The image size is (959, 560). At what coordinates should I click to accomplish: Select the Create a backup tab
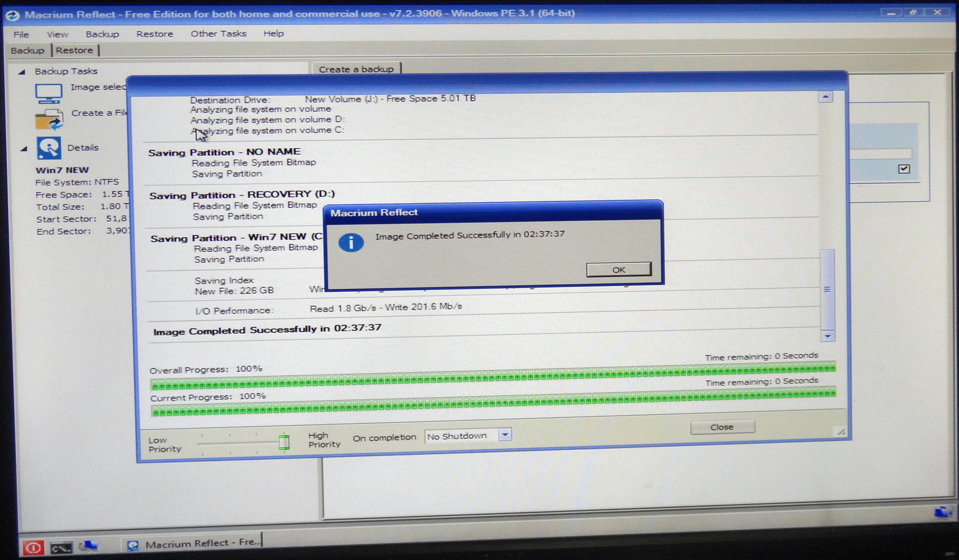pos(356,69)
